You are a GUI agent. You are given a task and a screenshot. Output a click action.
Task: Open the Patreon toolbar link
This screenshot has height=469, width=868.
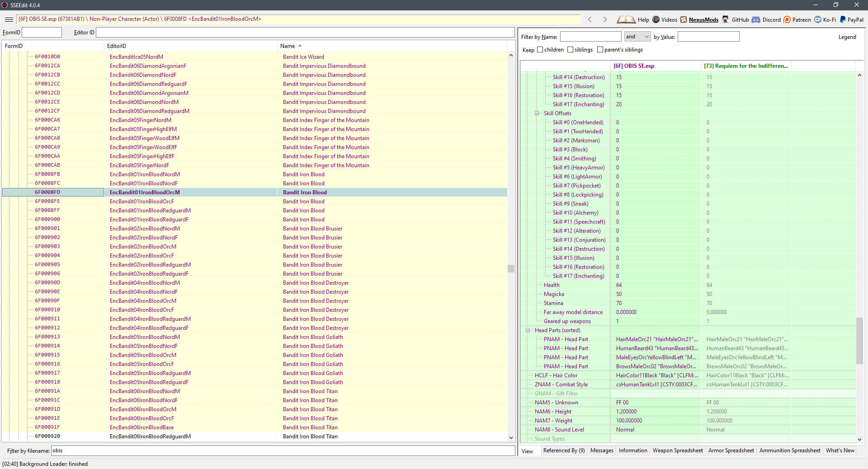tap(797, 19)
